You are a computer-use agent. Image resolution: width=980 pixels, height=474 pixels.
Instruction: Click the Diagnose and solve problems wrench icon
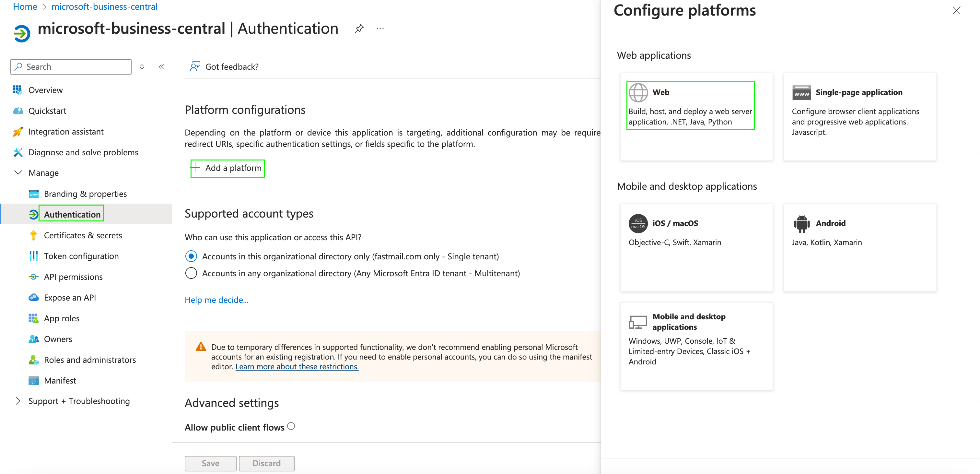tap(17, 152)
